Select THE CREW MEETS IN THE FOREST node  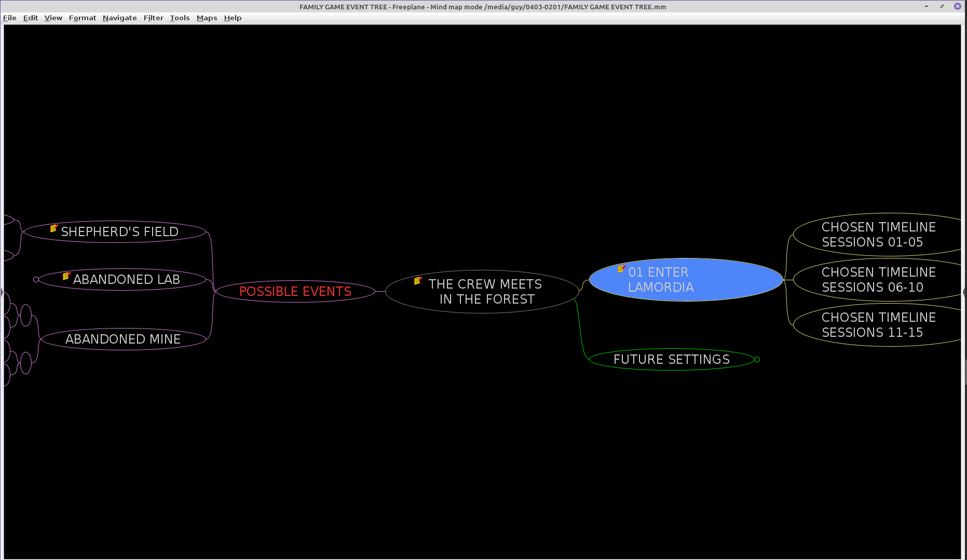pos(482,292)
